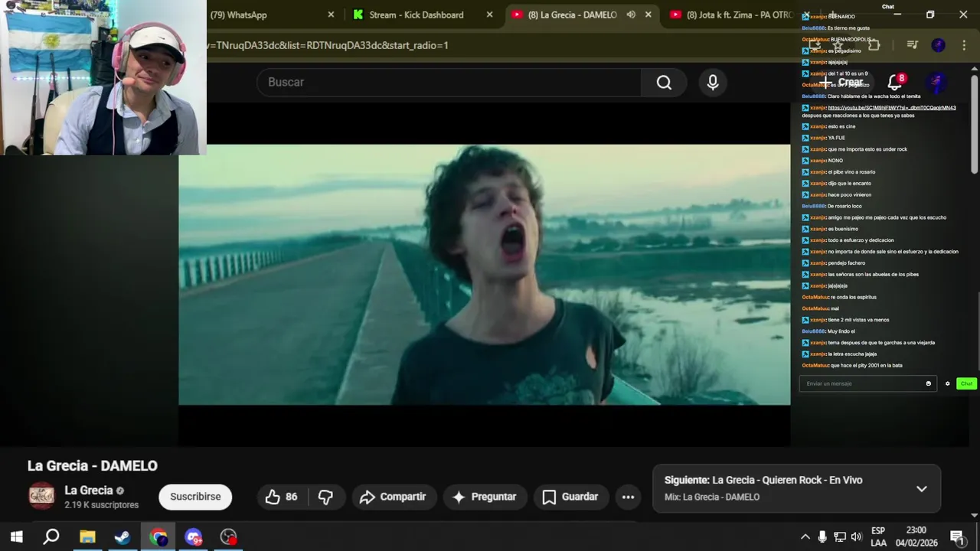Image resolution: width=980 pixels, height=551 pixels.
Task: Open Discord from taskbar
Action: [x=193, y=537]
